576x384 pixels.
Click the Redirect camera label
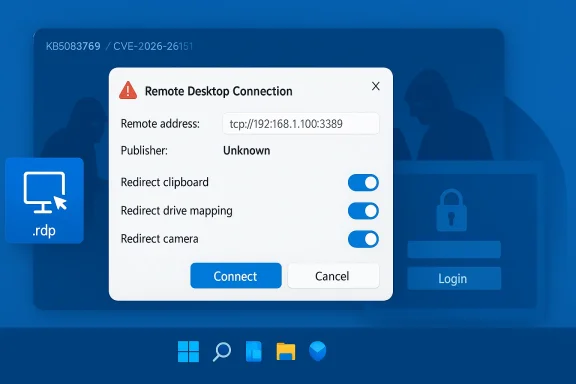(159, 239)
